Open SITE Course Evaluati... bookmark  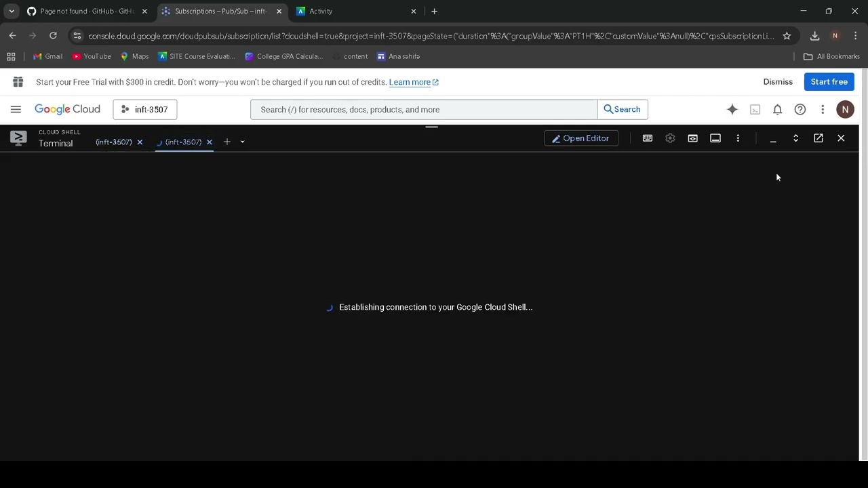pyautogui.click(x=197, y=56)
